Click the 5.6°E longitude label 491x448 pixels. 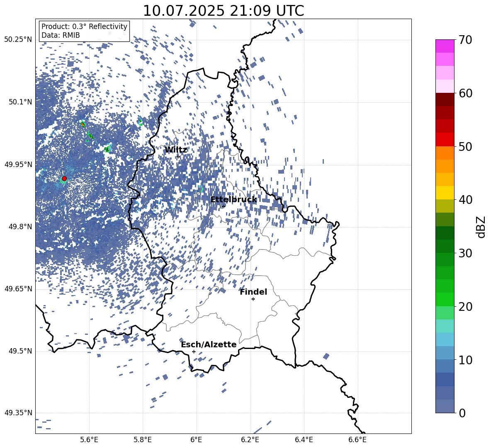89,440
